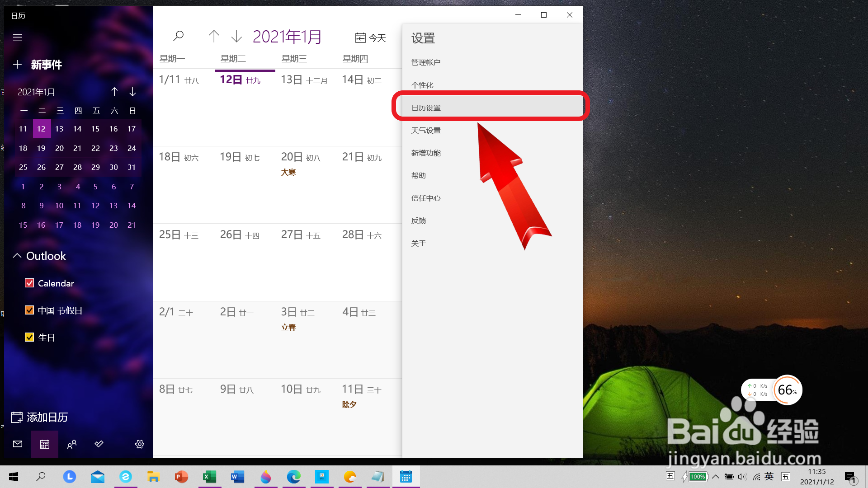Toggle the 生日 calendar checkbox
Image resolution: width=868 pixels, height=488 pixels.
tap(29, 338)
